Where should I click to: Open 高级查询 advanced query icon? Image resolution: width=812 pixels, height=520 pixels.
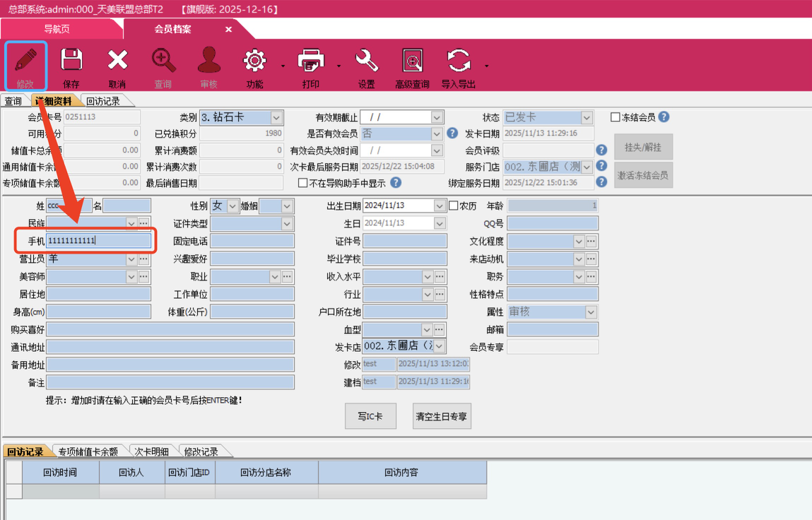point(412,61)
